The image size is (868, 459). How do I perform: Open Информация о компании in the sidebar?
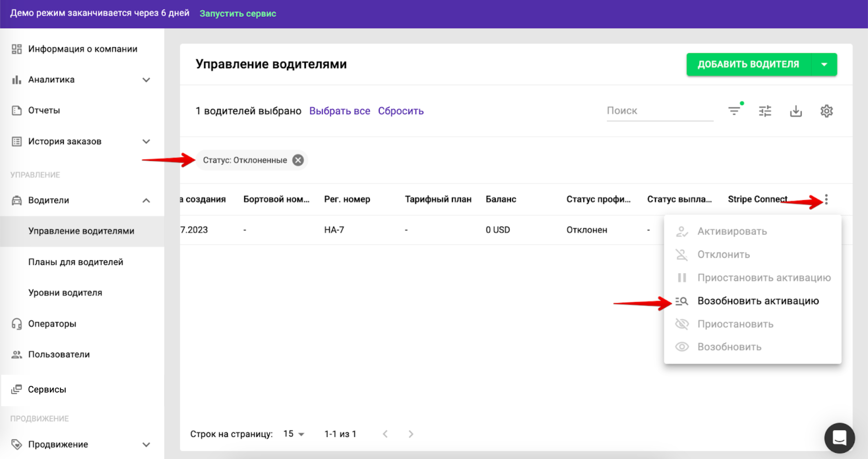pos(82,49)
